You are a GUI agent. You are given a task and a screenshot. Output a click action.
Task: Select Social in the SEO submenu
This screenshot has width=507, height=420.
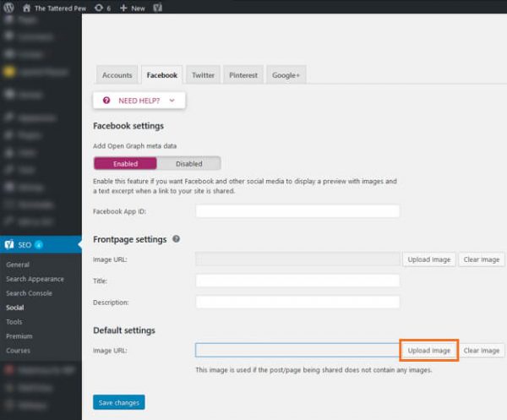[x=15, y=308]
